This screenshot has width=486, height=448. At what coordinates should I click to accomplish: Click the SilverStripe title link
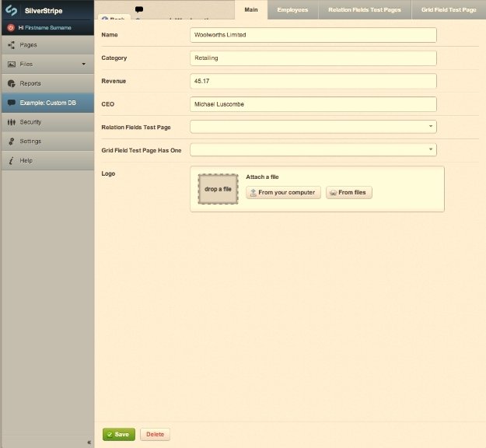44,11
